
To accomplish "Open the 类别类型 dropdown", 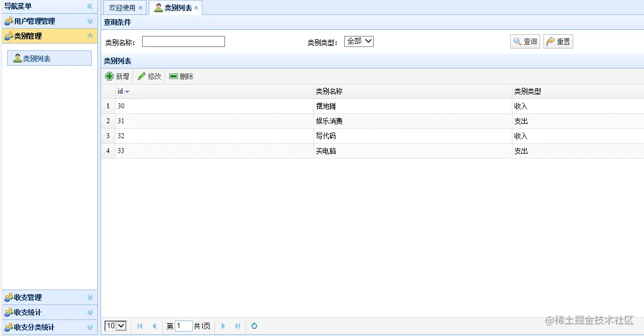I will click(359, 41).
